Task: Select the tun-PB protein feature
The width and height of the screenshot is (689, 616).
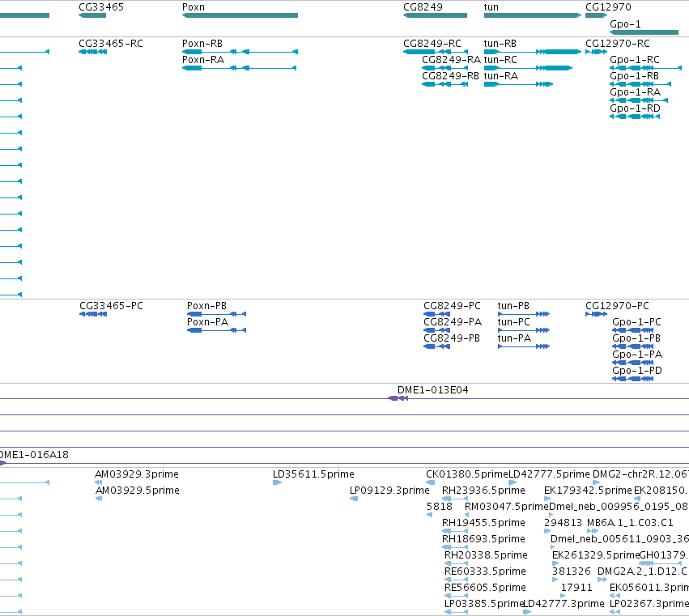Action: 523,314
